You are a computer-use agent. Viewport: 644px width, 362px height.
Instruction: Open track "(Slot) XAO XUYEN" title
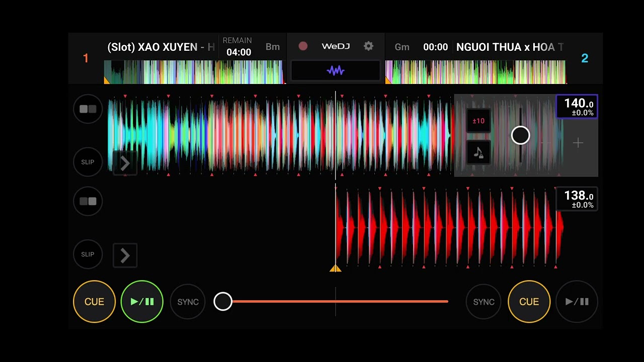(x=161, y=47)
